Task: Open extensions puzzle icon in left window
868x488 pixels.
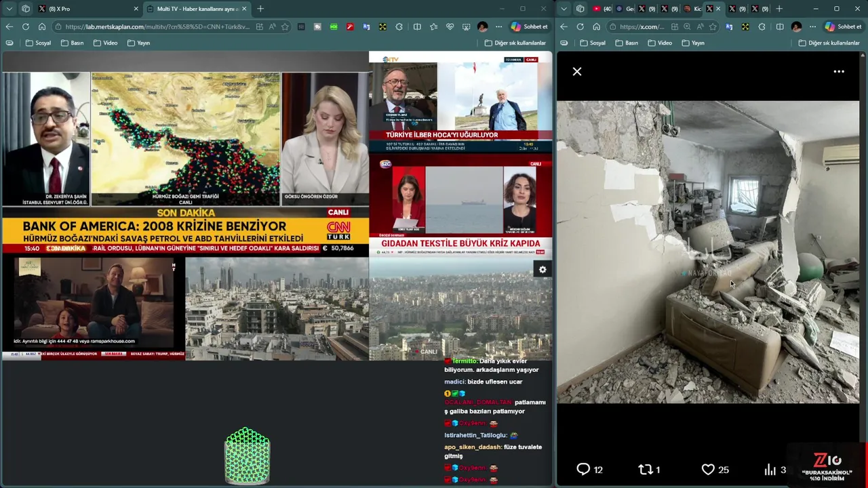Action: [399, 26]
